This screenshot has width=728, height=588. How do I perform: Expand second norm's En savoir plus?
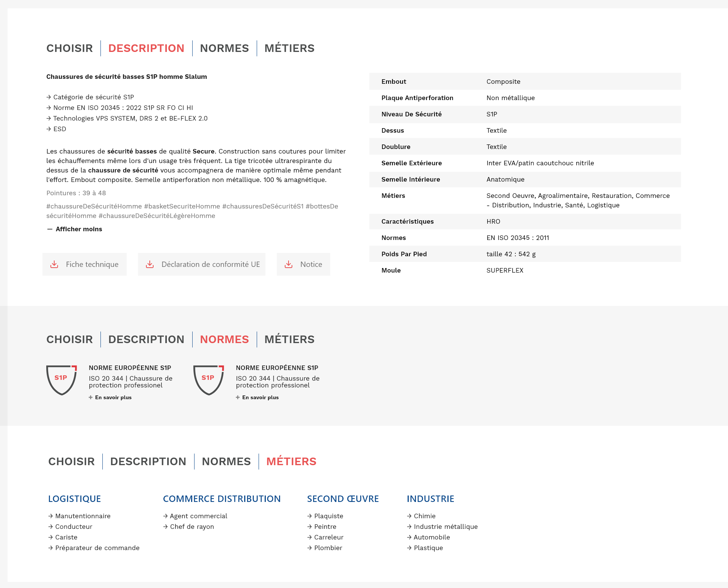(x=260, y=397)
